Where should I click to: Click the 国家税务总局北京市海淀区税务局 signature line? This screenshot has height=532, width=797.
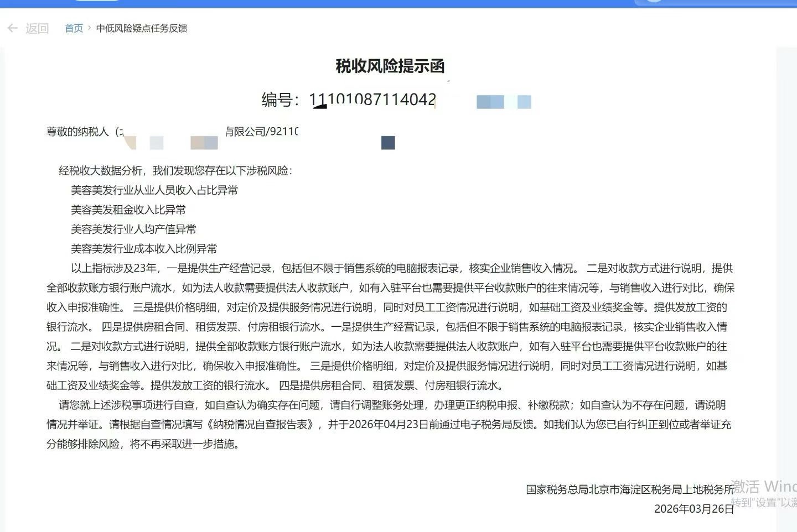pyautogui.click(x=629, y=489)
